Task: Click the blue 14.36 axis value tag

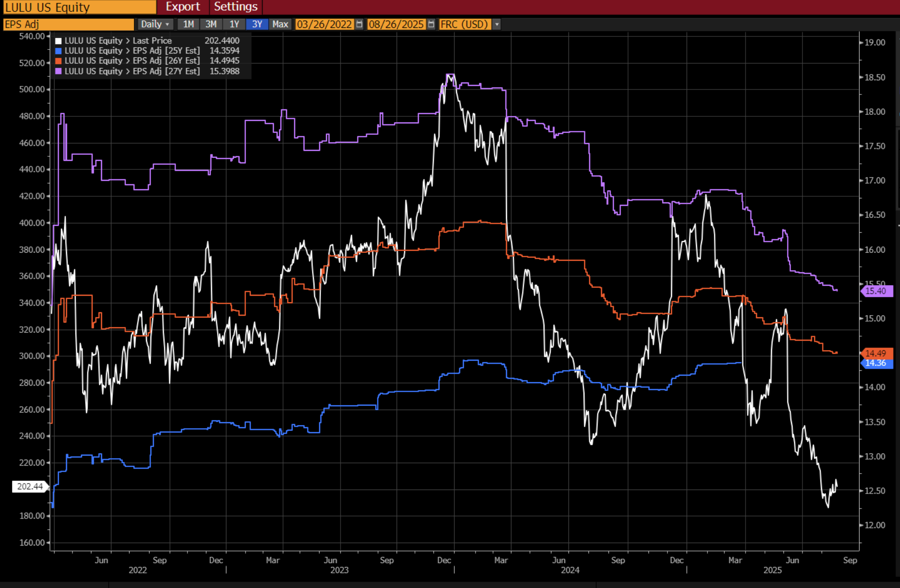Action: (876, 363)
